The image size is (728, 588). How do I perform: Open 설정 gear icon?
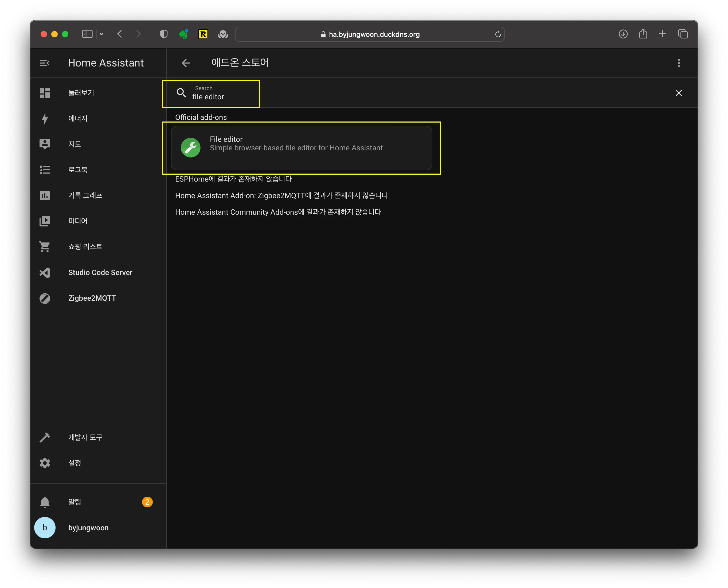(45, 463)
